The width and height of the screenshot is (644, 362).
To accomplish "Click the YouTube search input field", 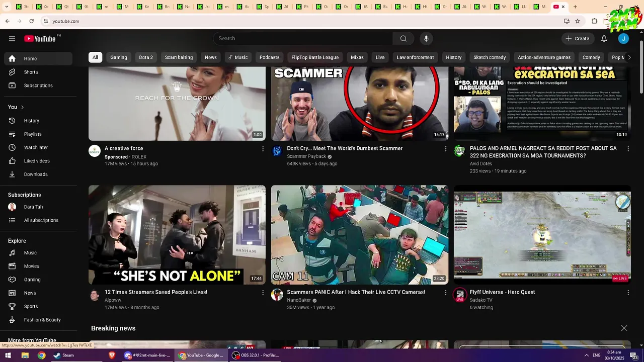I will tap(303, 39).
